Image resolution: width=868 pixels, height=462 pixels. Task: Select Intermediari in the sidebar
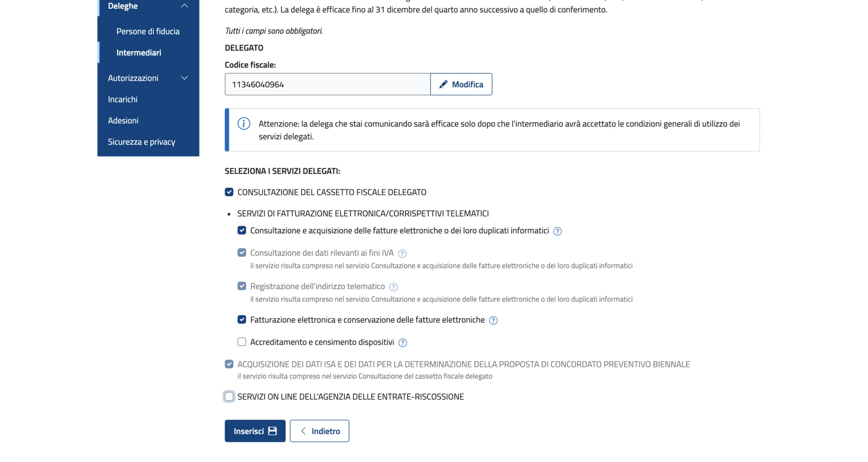coord(139,53)
